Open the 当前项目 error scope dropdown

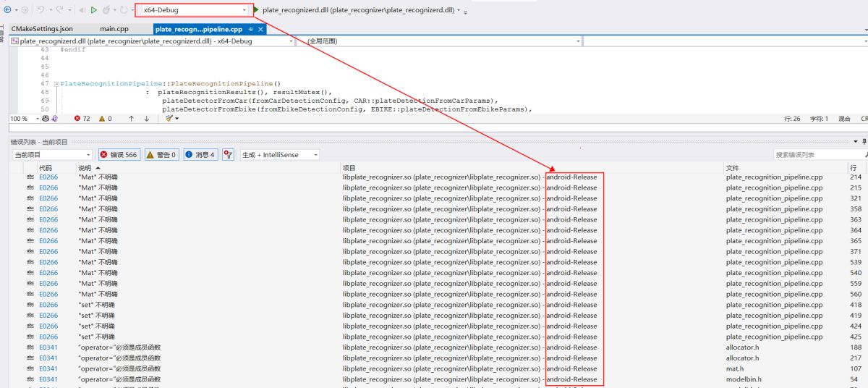click(x=52, y=154)
